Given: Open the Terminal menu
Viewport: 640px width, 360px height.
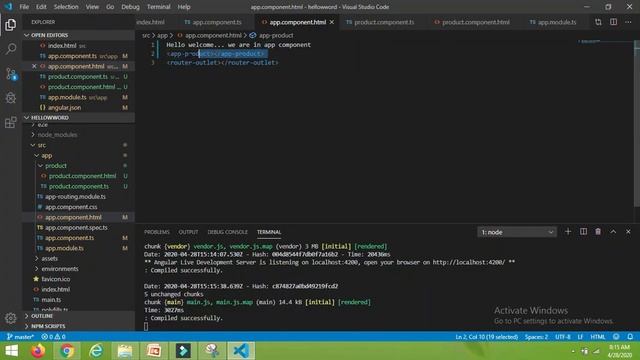Looking at the screenshot, I should [159, 7].
